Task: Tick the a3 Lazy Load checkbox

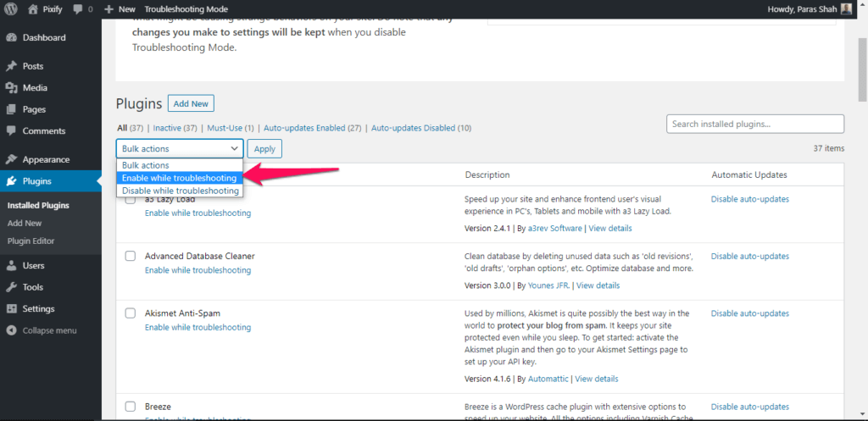Action: [130, 200]
